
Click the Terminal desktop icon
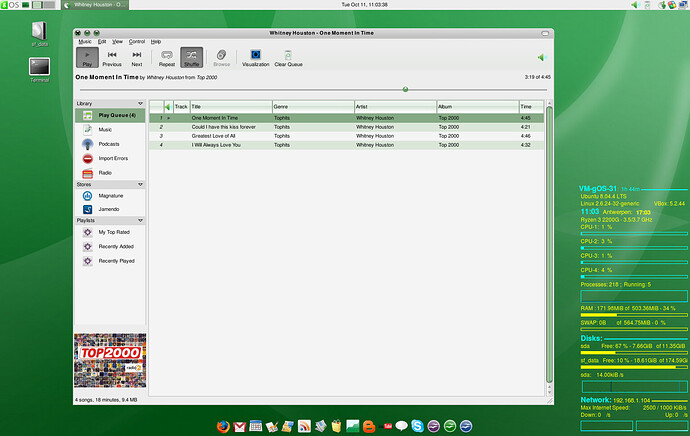tap(40, 70)
